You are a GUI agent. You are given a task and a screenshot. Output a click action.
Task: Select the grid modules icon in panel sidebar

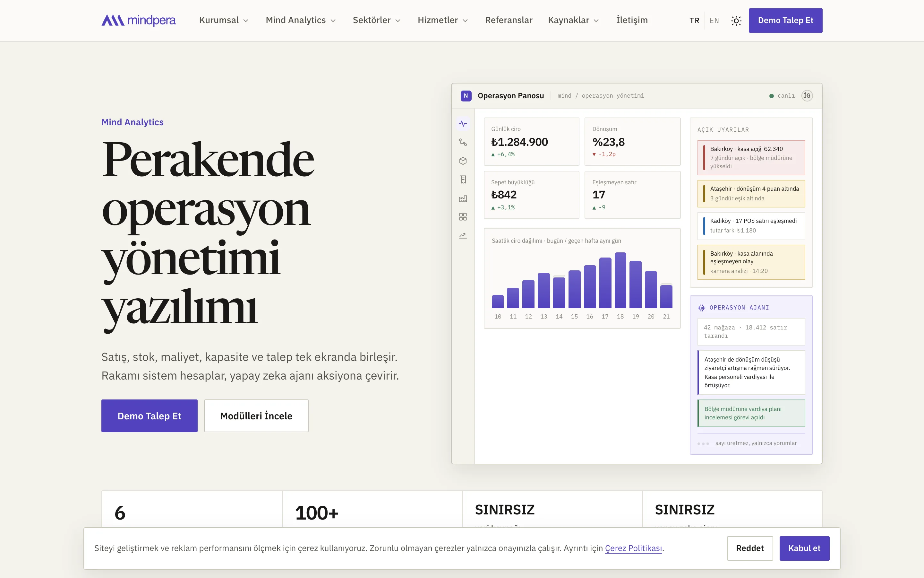pyautogui.click(x=463, y=217)
